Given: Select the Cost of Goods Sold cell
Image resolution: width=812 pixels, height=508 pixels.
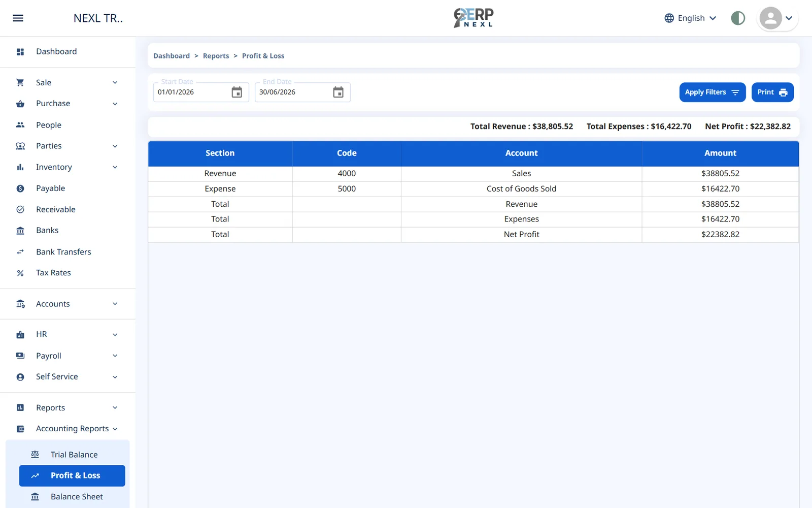Looking at the screenshot, I should (521, 188).
